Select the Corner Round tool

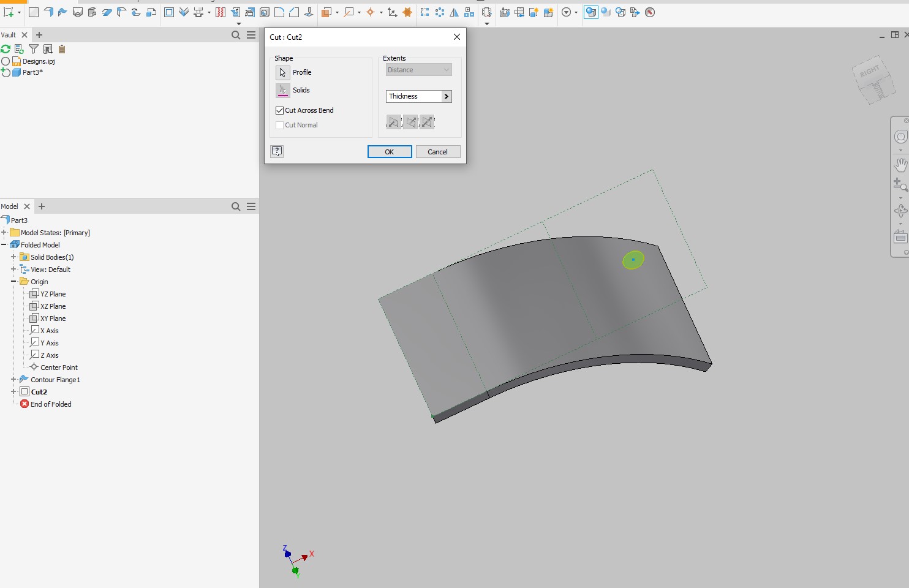click(279, 12)
